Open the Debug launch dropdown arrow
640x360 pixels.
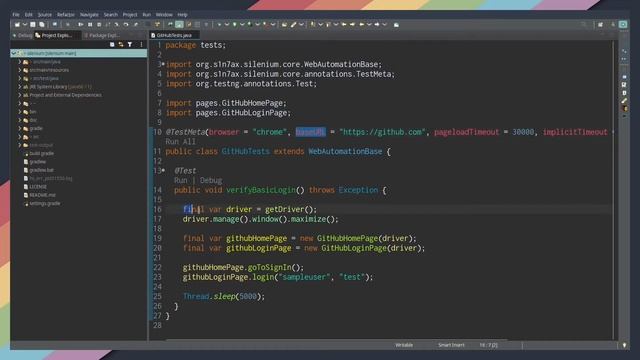pos(227,24)
